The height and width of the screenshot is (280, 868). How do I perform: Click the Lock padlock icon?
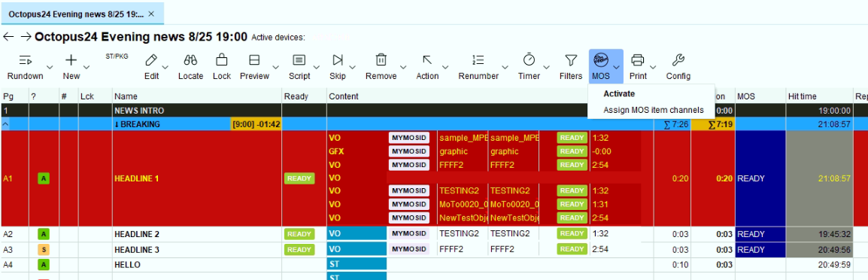(x=221, y=60)
